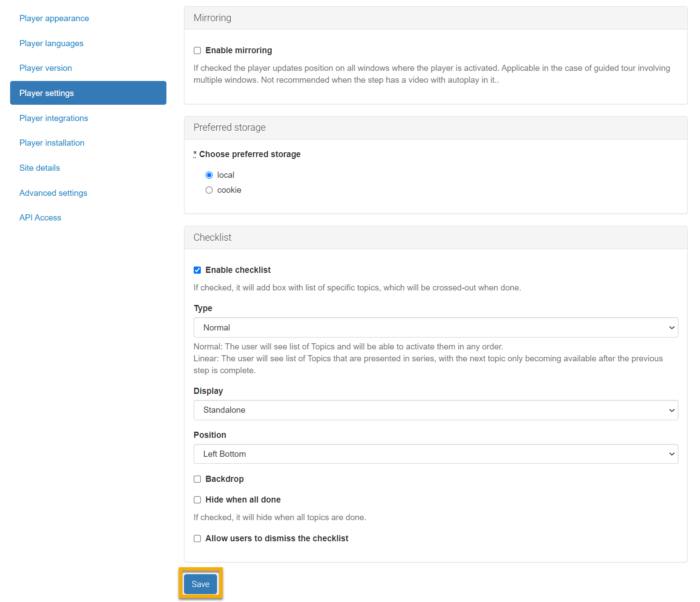
Task: Select Player settings sidebar item
Action: click(88, 93)
